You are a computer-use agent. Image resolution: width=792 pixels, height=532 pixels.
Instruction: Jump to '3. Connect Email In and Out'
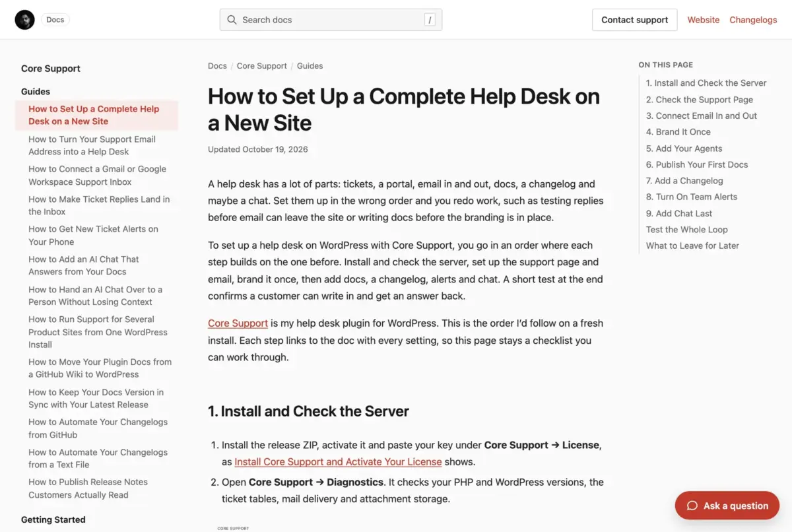(702, 116)
